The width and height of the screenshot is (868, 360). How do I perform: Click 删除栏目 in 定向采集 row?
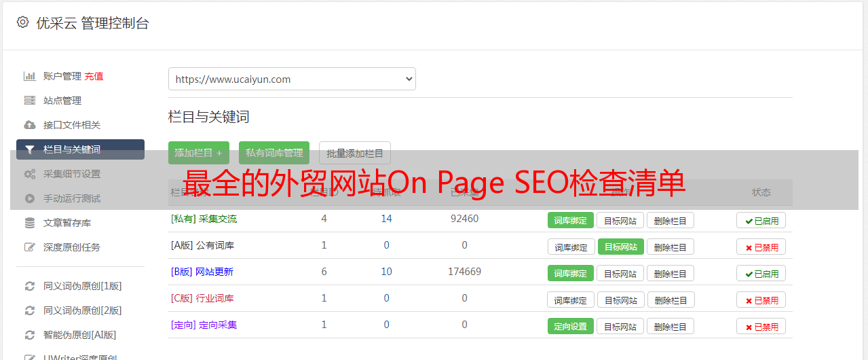pos(671,326)
